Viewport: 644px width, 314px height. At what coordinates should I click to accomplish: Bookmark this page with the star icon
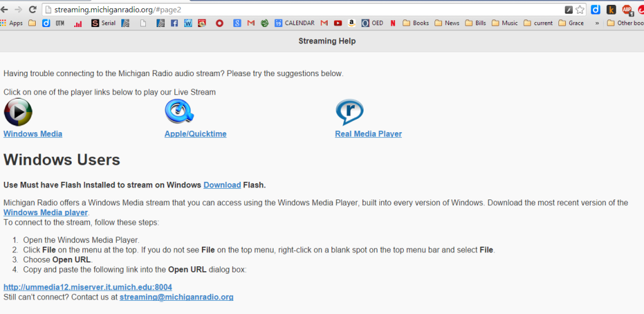pos(579,10)
